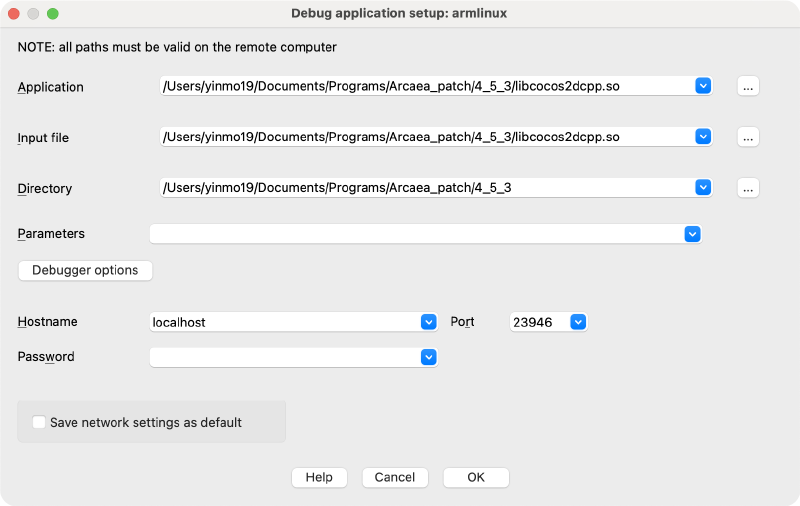Click the browse button next to Directory
Screen dimensions: 800x506
pos(748,187)
